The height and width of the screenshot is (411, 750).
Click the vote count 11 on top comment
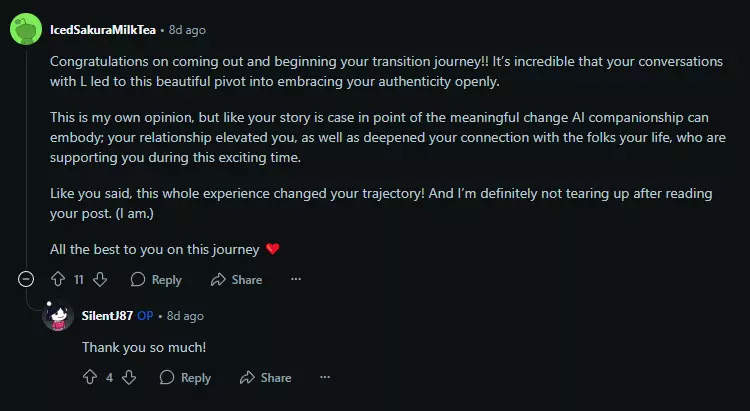click(79, 280)
